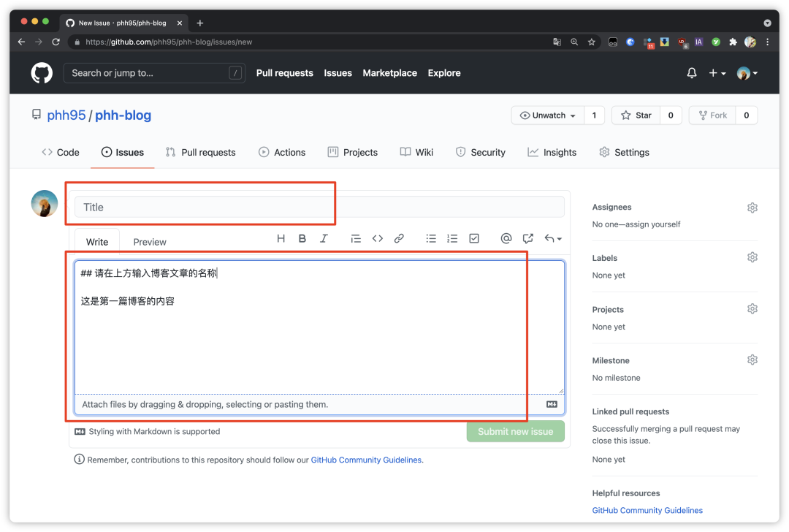Insert code with the code icon
Screen dimensions: 789x532
point(378,238)
